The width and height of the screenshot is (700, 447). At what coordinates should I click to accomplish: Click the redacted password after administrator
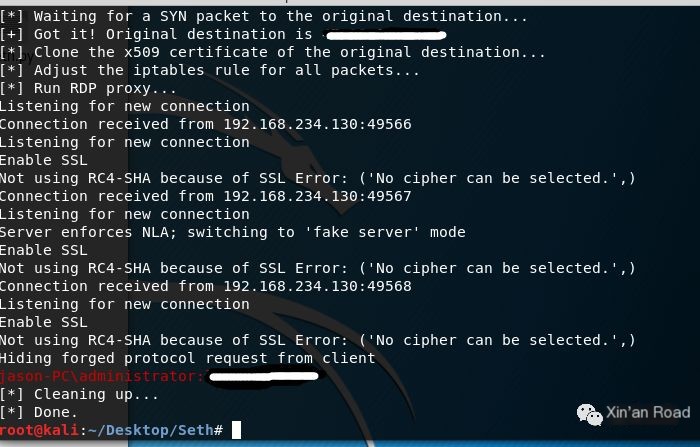(x=264, y=376)
